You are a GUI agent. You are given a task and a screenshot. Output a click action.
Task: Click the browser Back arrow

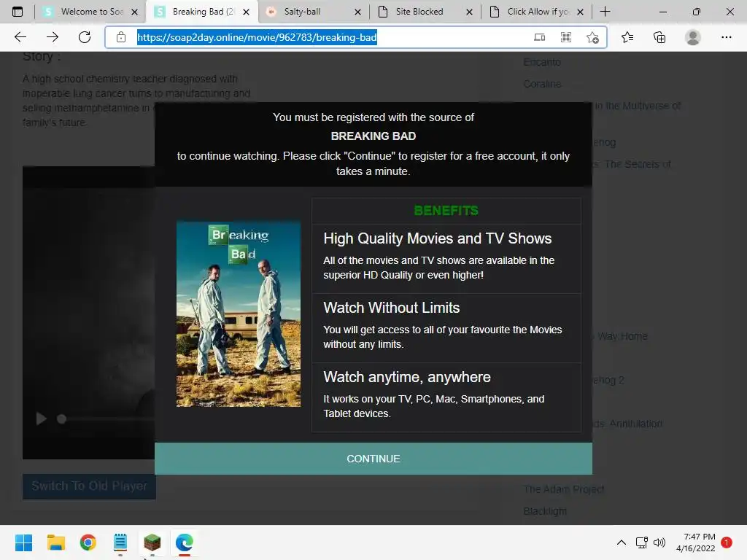(20, 37)
